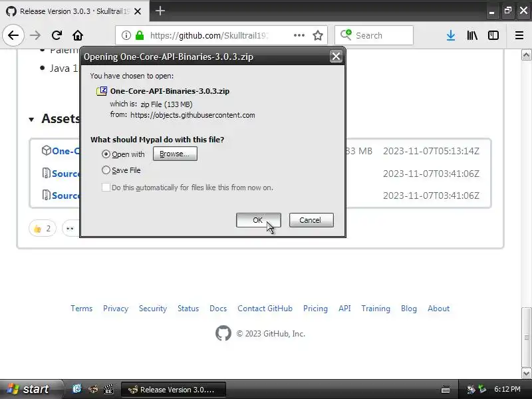Open the Pricing footer link
The image size is (532, 399).
pyautogui.click(x=315, y=309)
